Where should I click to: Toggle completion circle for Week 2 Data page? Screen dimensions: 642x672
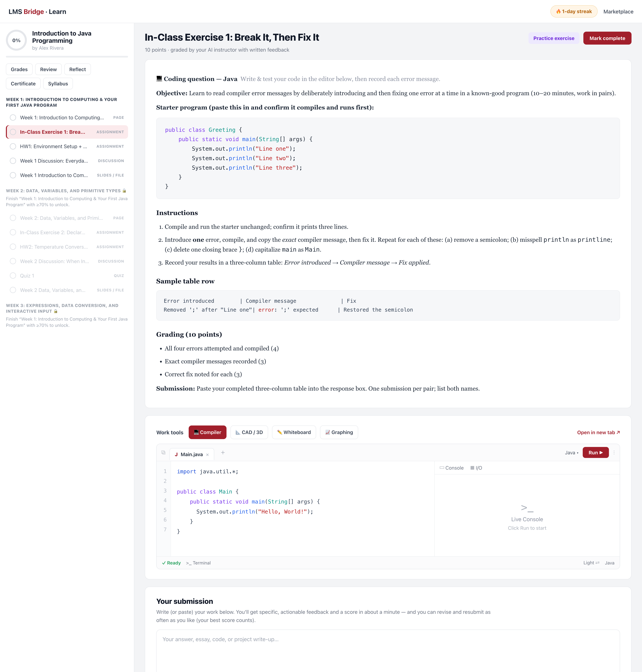tap(13, 218)
